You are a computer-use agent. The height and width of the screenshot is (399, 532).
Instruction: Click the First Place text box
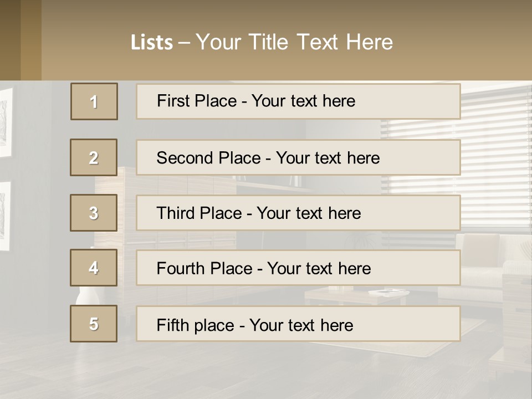pyautogui.click(x=298, y=101)
